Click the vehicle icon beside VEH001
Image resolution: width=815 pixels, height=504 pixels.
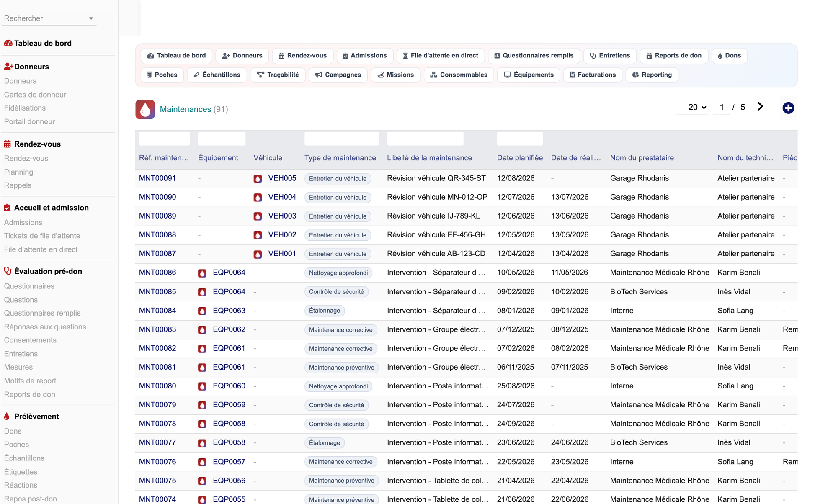(258, 254)
